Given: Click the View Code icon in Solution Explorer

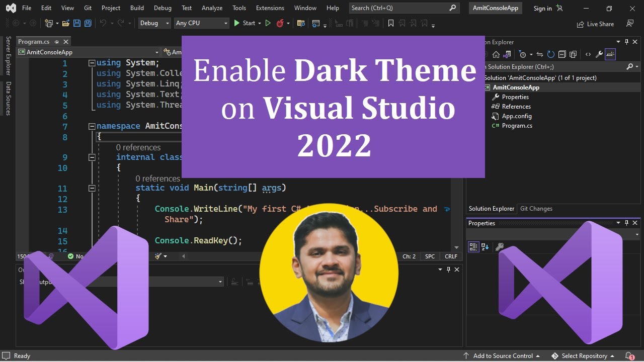Looking at the screenshot, I should [x=588, y=54].
